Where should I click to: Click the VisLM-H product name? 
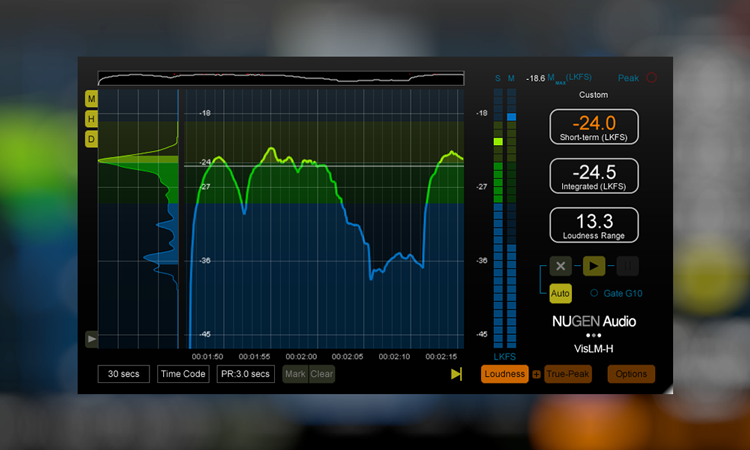click(594, 349)
